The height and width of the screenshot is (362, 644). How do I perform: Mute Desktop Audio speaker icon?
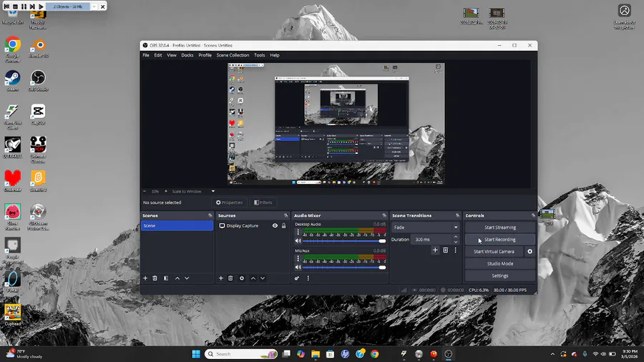pyautogui.click(x=298, y=241)
